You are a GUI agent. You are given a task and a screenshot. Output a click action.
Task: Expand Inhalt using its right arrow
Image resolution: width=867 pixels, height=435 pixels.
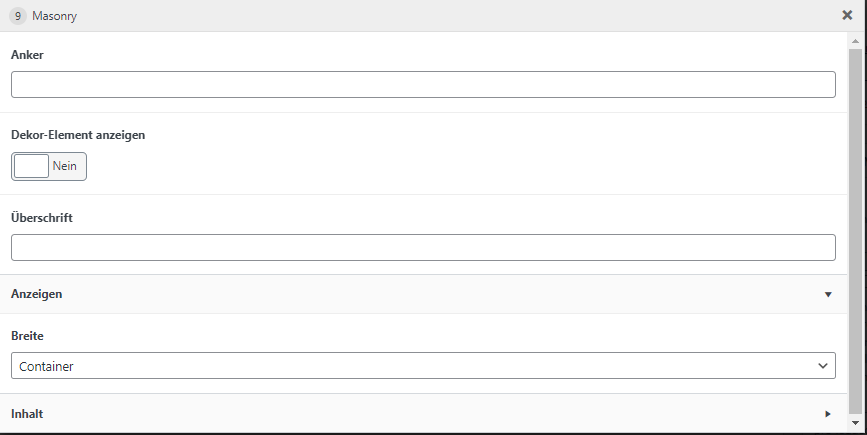(x=828, y=413)
